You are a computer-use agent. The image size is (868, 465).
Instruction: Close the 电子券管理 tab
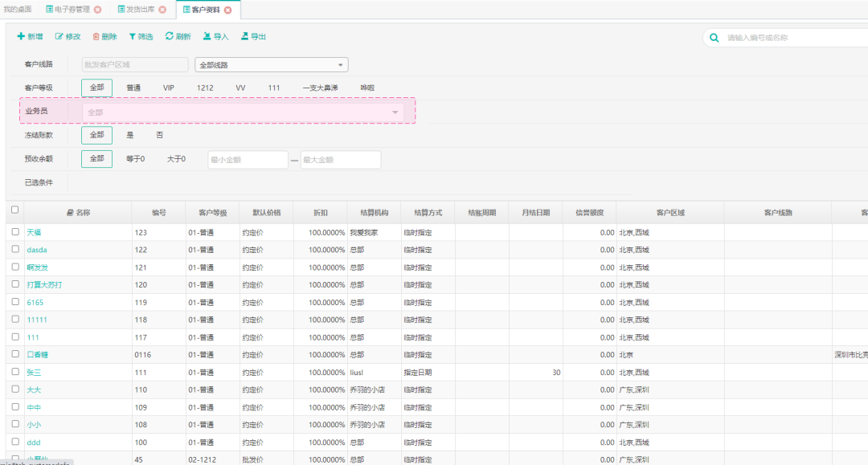coord(97,10)
